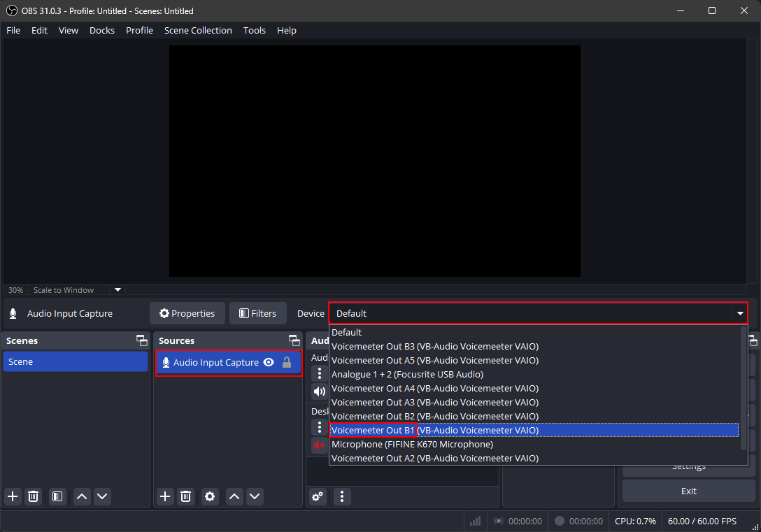Move source up with arrow button

(x=235, y=496)
